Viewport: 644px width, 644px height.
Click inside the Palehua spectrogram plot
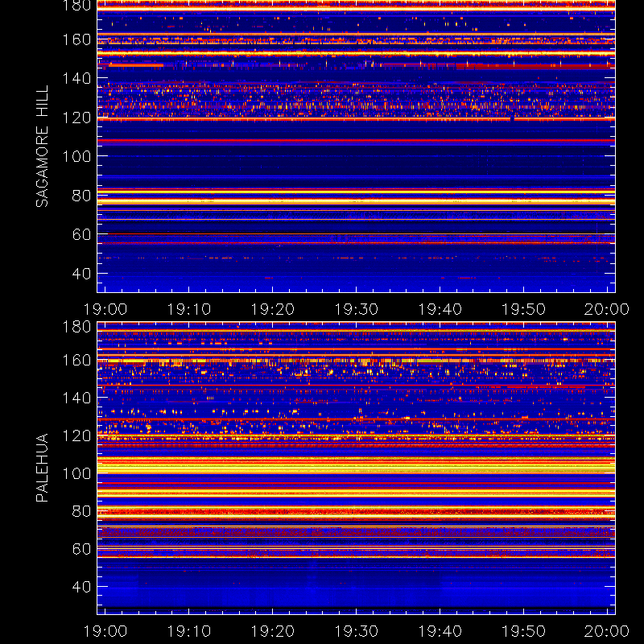(356, 469)
